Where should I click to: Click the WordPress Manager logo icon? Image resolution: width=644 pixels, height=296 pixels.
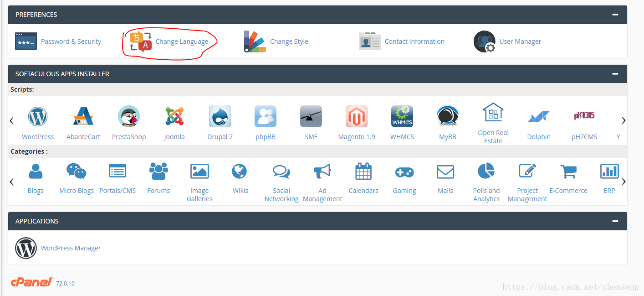tap(26, 248)
